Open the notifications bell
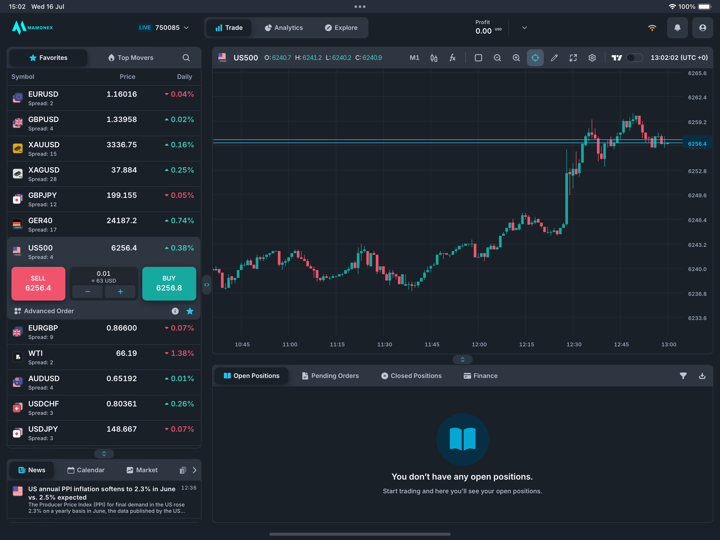720x540 pixels. 677,28
